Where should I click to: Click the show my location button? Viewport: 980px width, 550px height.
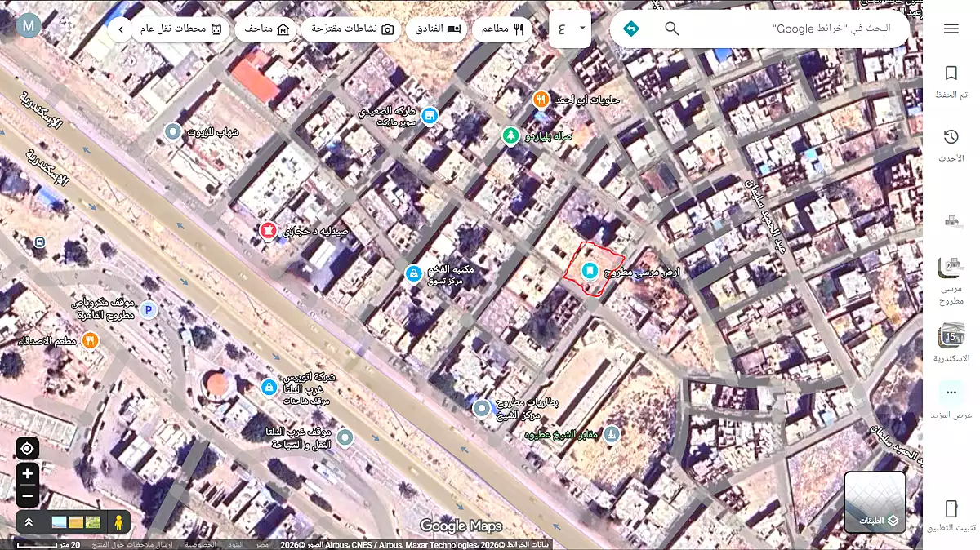point(27,449)
